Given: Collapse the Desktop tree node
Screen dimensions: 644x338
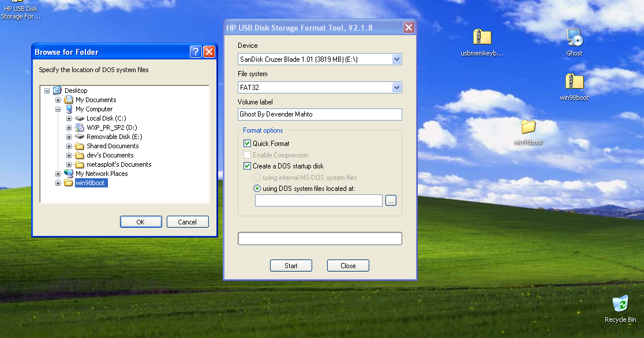Looking at the screenshot, I should click(47, 91).
